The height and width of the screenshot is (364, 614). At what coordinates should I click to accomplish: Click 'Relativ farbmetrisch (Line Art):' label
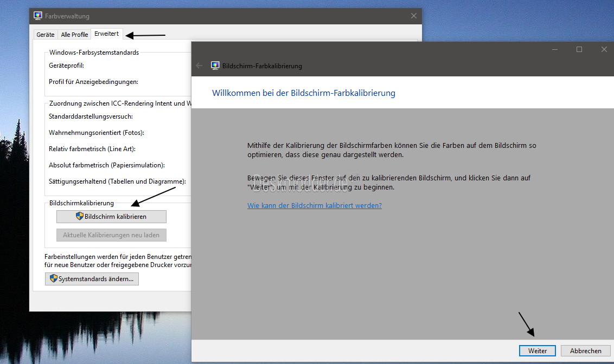[x=92, y=149]
